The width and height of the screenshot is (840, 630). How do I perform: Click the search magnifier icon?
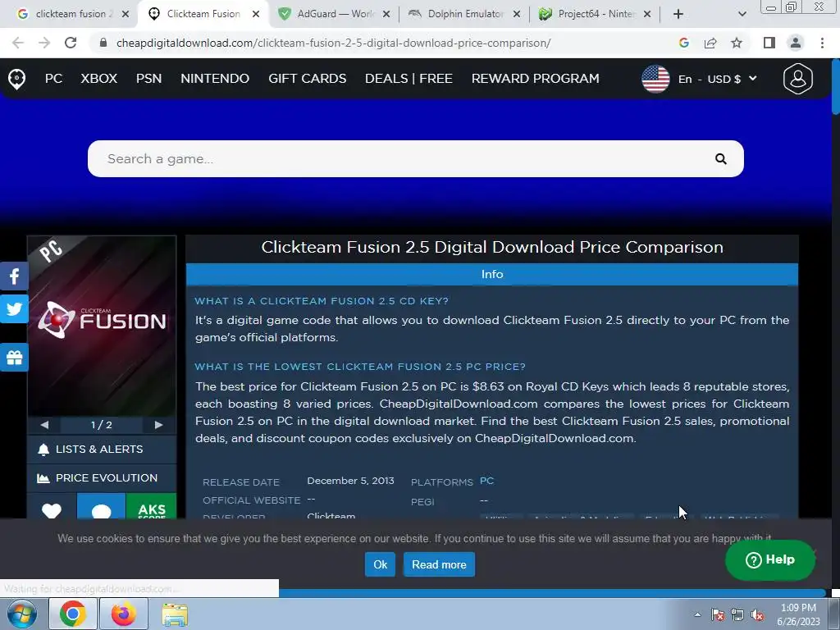pos(720,158)
